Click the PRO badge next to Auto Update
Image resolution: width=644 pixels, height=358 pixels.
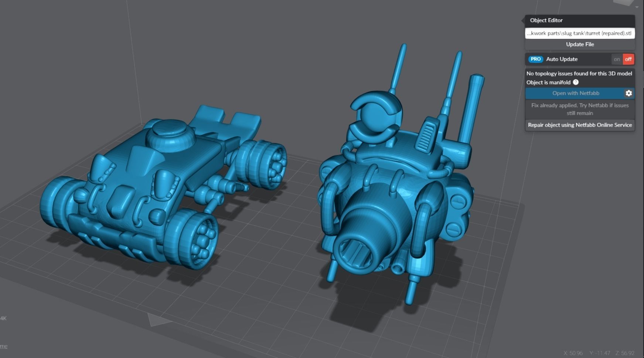tap(535, 59)
